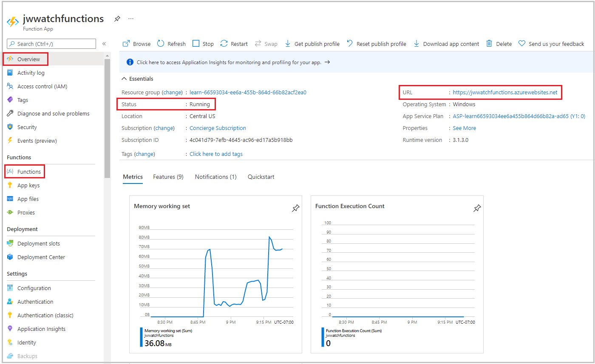Click the Runtime version 3.1.3.0 value
This screenshot has width=595, height=364.
[461, 140]
